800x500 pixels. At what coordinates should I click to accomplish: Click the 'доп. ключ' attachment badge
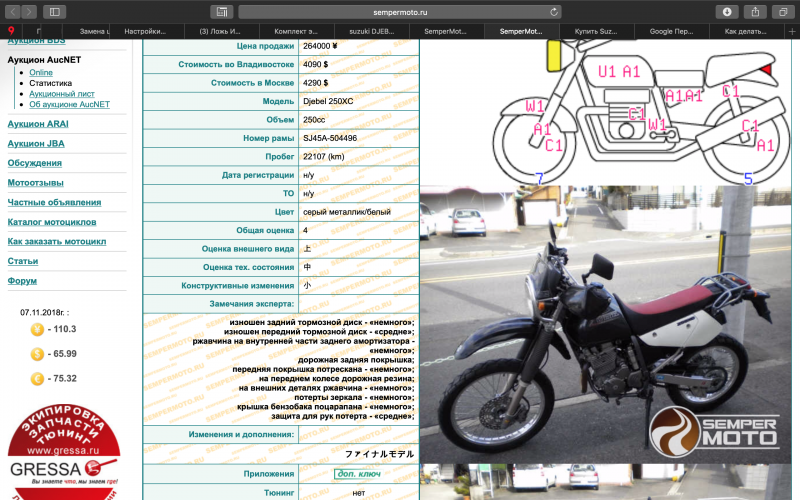pyautogui.click(x=359, y=474)
